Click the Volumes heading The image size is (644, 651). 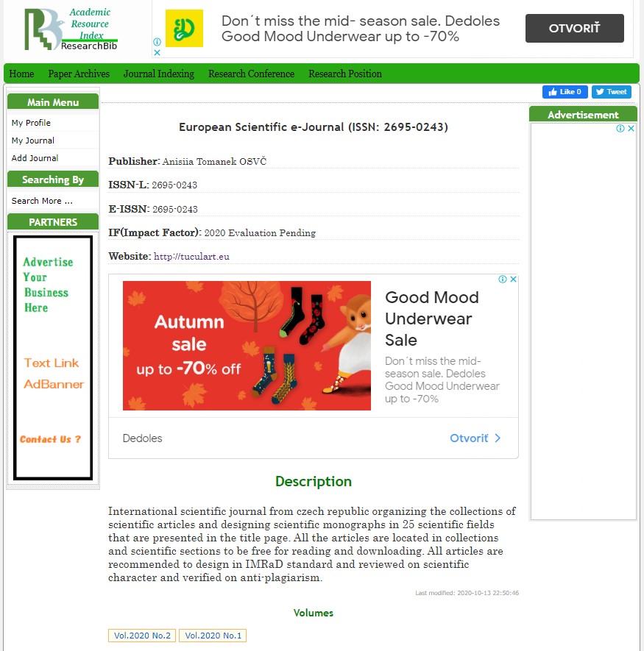[x=314, y=613]
